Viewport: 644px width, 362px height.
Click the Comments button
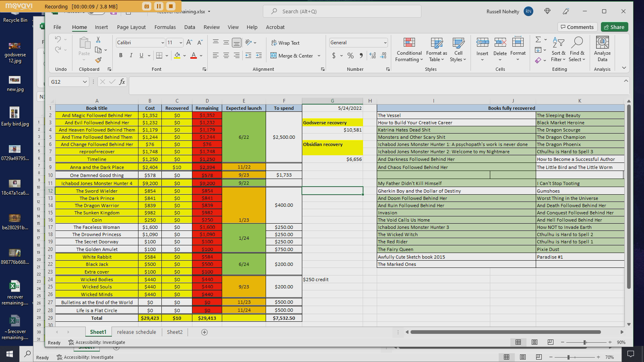[x=577, y=27]
